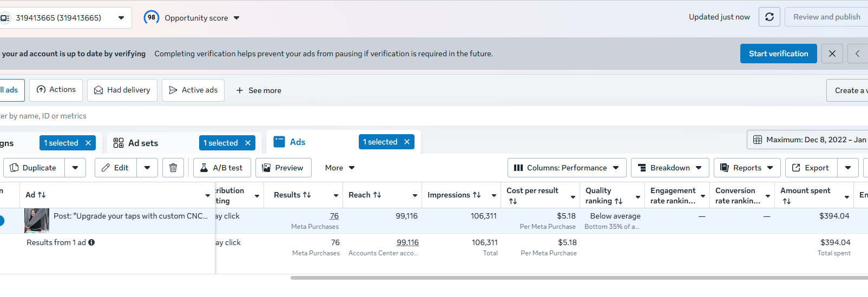Click the Preview ad button

[x=283, y=168]
